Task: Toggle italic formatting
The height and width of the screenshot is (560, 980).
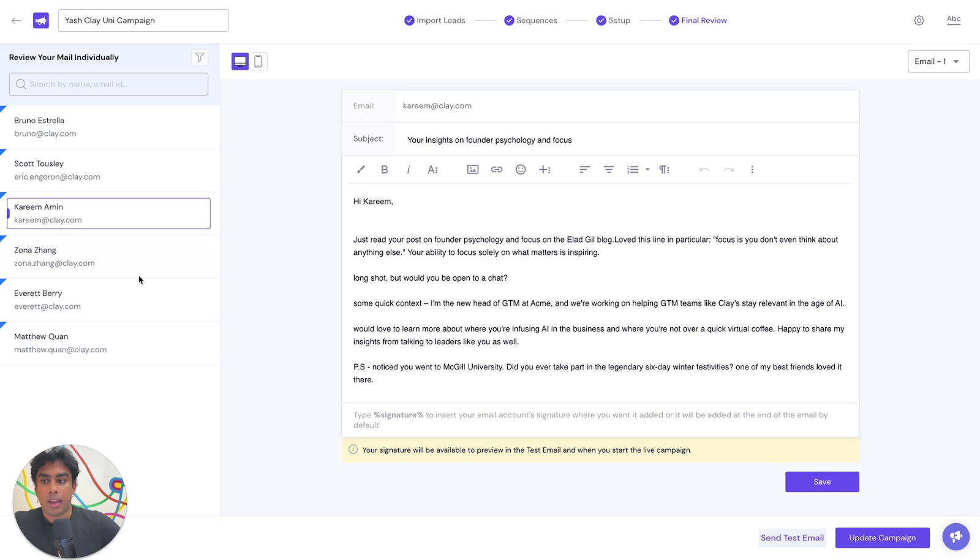Action: pos(409,170)
